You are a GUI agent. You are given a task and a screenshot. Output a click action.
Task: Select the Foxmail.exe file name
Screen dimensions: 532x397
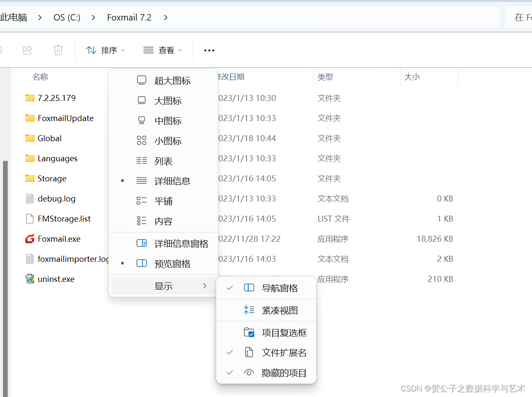click(59, 239)
